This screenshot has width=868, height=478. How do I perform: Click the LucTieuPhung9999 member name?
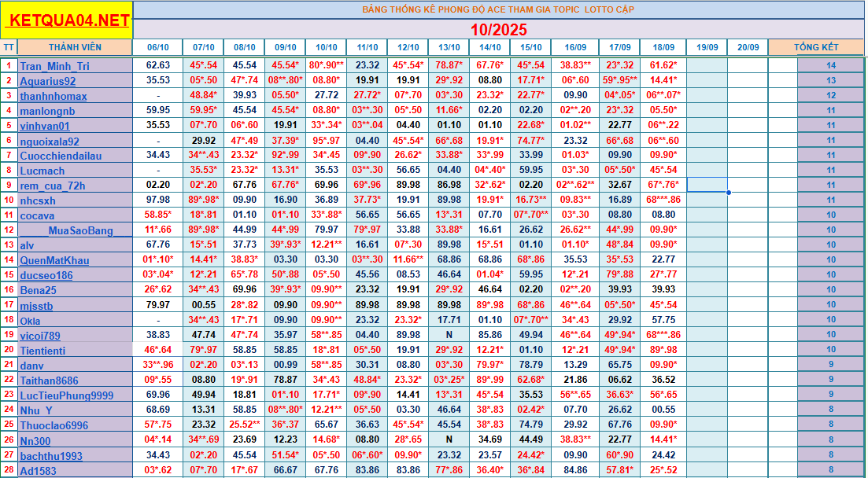66,395
